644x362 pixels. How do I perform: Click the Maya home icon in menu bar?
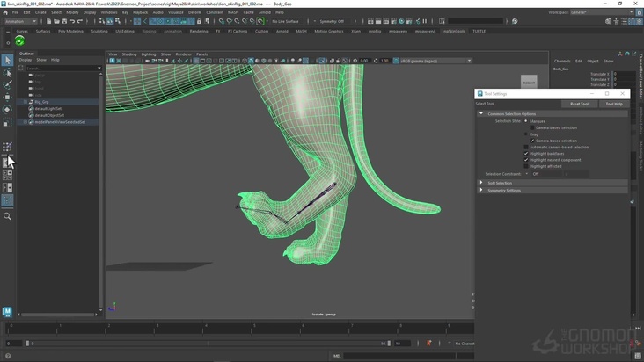tap(4, 12)
